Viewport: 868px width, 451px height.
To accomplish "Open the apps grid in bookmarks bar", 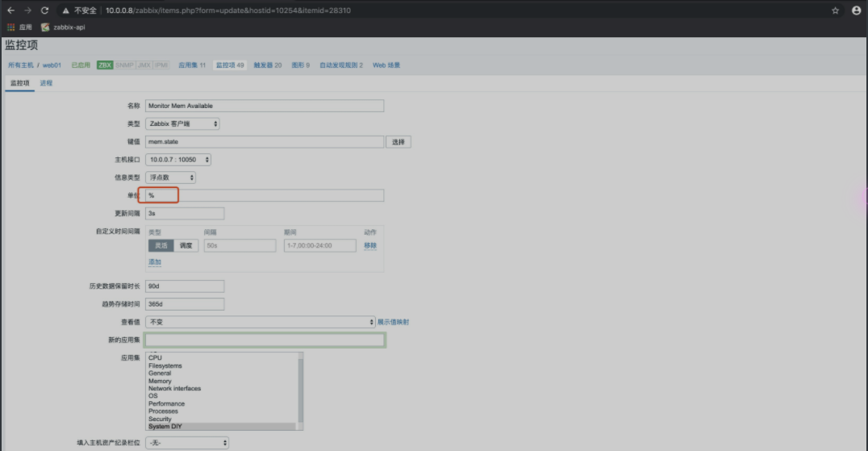I will pyautogui.click(x=11, y=27).
